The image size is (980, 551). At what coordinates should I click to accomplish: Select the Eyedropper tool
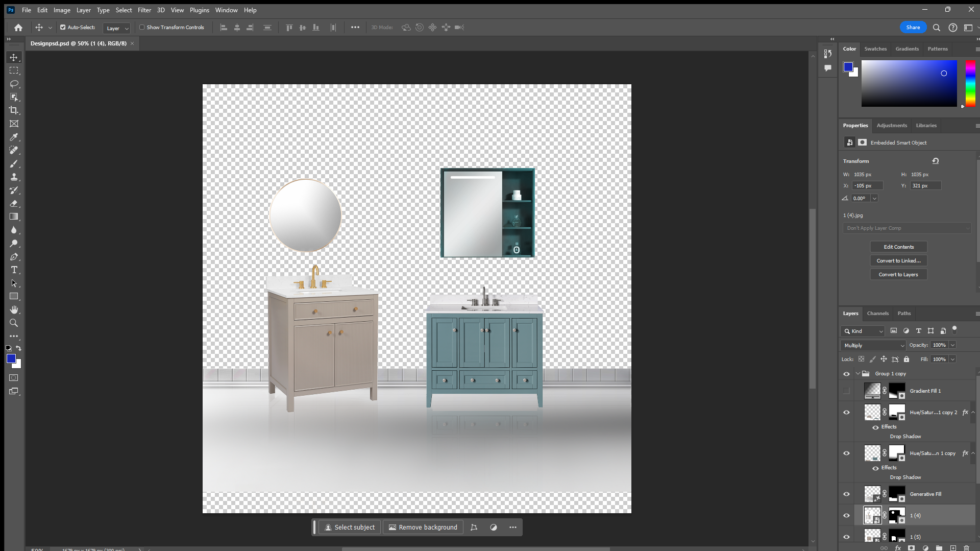click(x=14, y=137)
